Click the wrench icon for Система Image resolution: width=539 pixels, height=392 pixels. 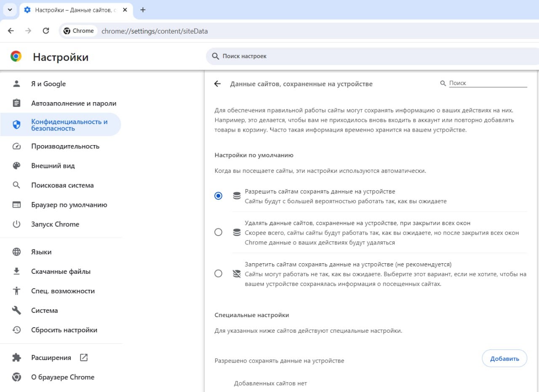coord(16,310)
